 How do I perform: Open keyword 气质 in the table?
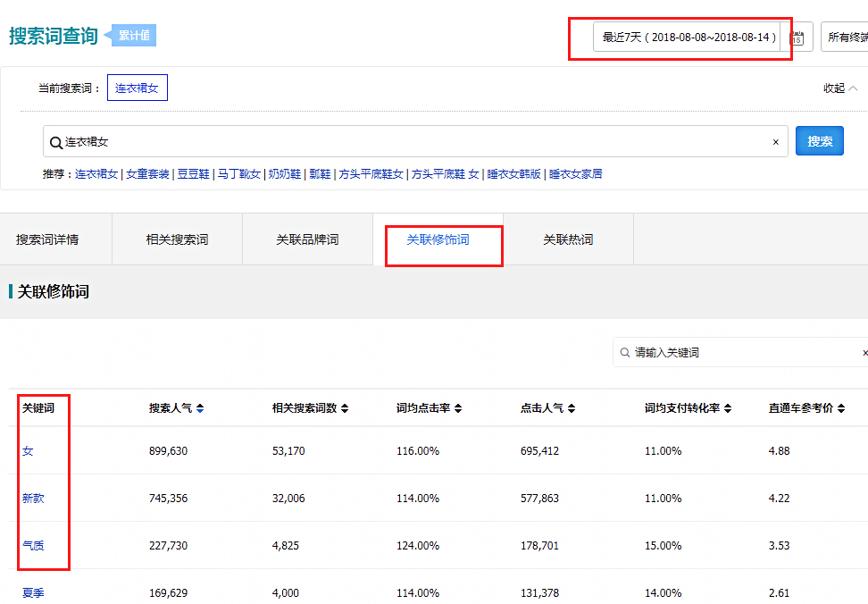tap(33, 546)
